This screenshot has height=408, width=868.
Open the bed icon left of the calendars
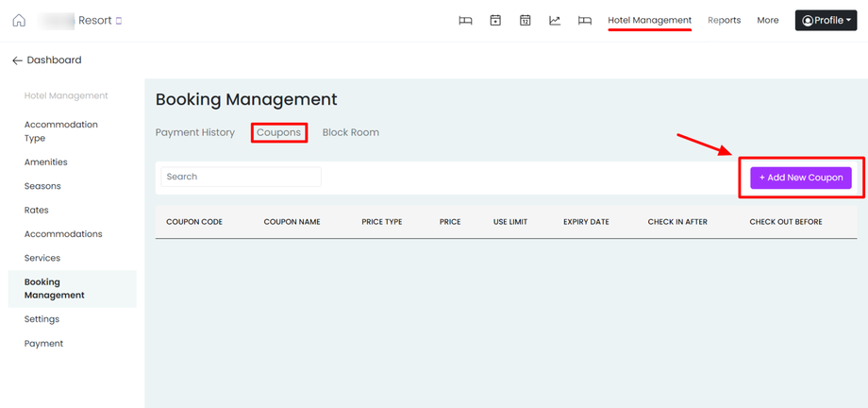coord(465,21)
